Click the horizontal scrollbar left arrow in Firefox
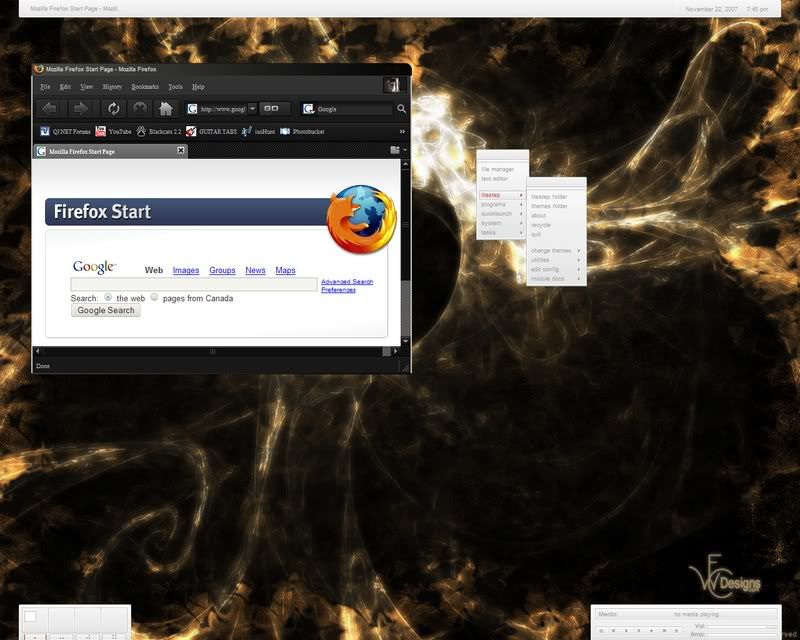The image size is (800, 640). [x=37, y=351]
